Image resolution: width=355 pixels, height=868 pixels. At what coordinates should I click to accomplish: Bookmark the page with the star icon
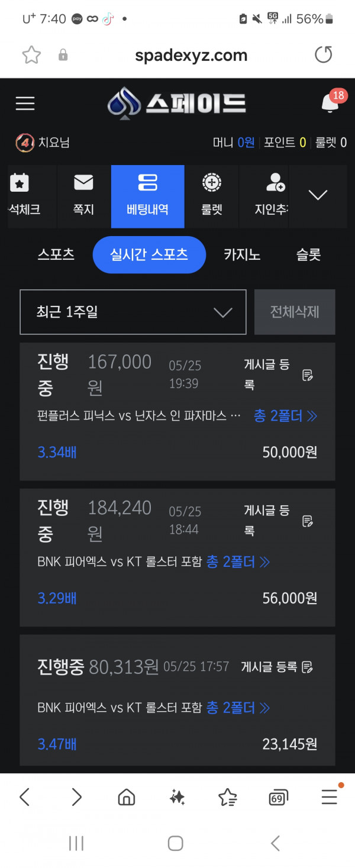(31, 56)
